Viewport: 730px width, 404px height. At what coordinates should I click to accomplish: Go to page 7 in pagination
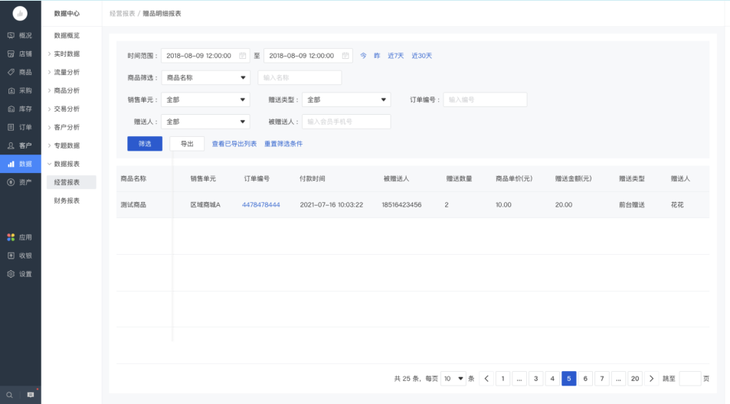pyautogui.click(x=602, y=378)
